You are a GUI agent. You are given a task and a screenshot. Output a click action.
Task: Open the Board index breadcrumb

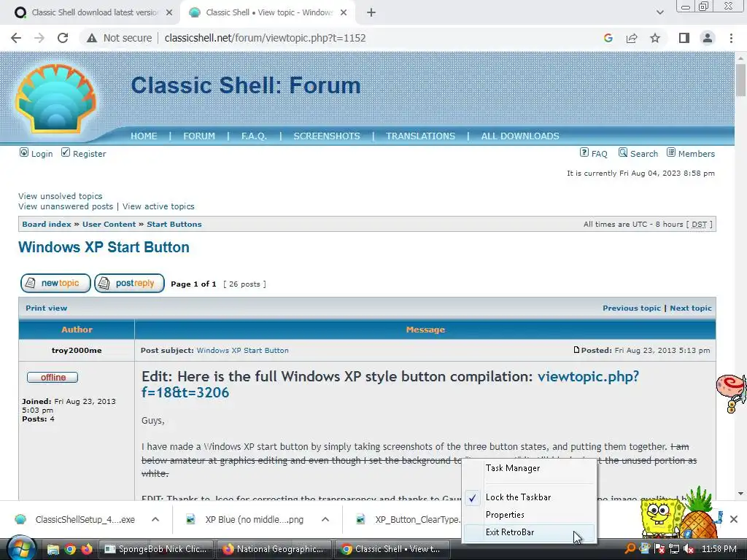point(47,225)
